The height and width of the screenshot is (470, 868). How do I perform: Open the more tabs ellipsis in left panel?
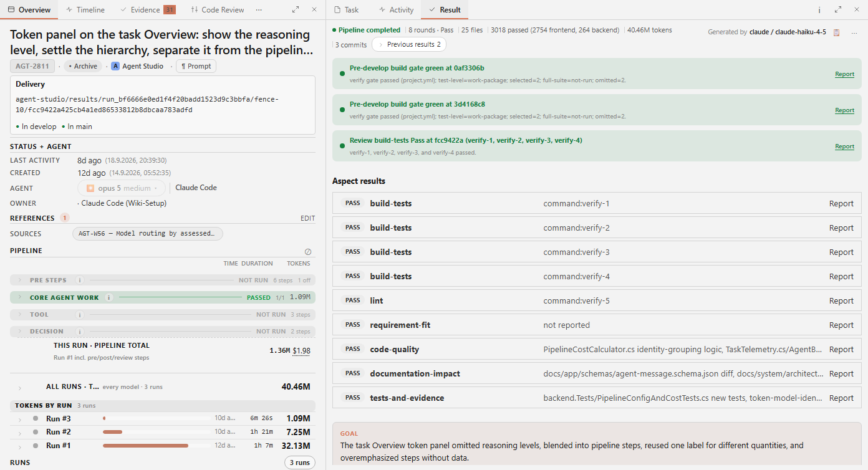[259, 10]
